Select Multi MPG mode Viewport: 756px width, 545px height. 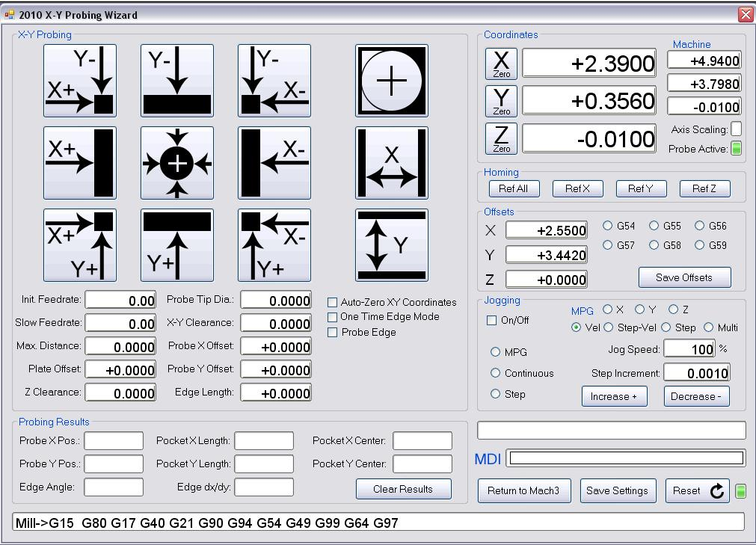click(709, 327)
